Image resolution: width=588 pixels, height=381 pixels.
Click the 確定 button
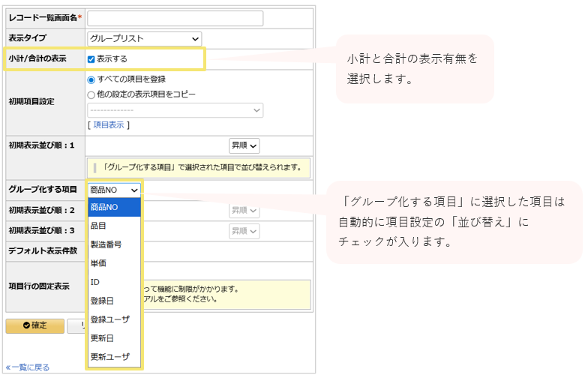tap(34, 325)
